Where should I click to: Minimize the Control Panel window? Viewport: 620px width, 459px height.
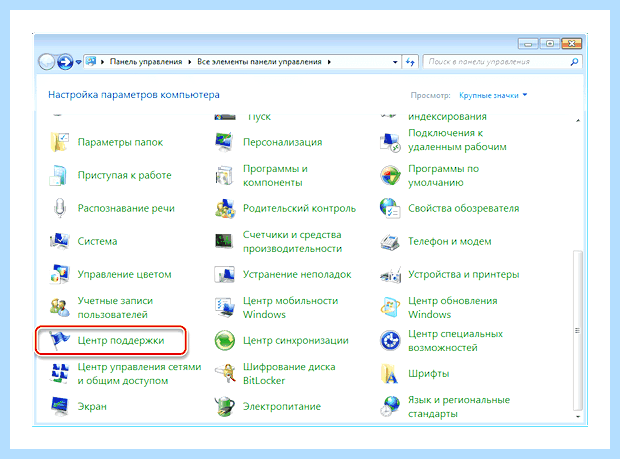[x=528, y=44]
